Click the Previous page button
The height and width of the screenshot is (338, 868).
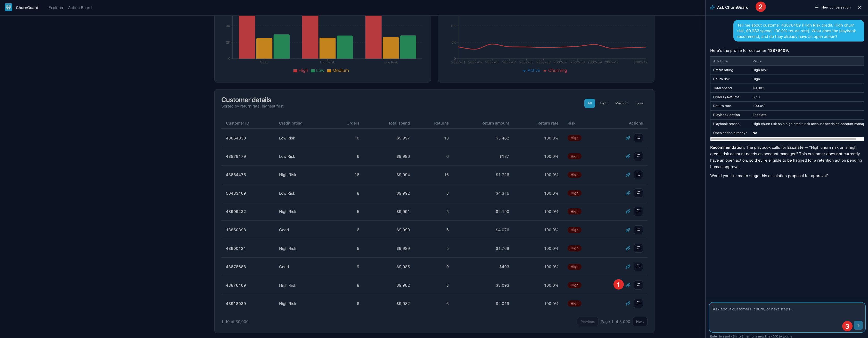pos(587,322)
